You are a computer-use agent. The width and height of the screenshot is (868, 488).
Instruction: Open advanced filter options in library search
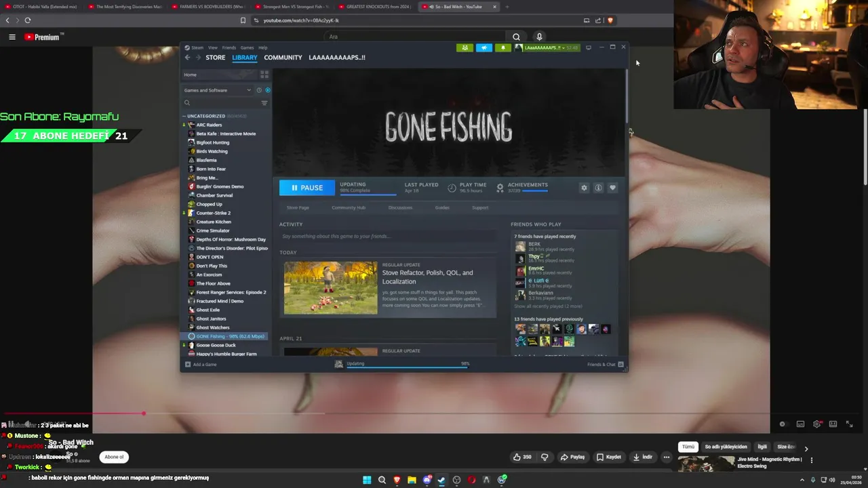[264, 103]
